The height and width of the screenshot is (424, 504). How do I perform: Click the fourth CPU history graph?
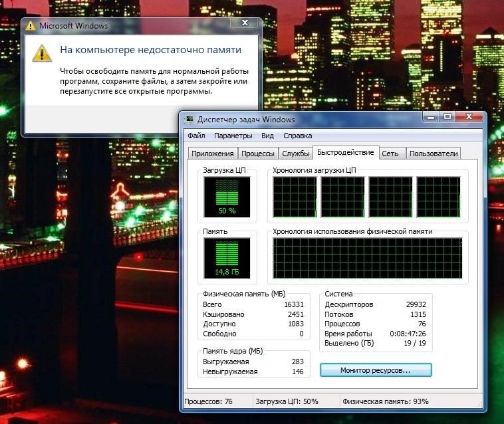438,197
